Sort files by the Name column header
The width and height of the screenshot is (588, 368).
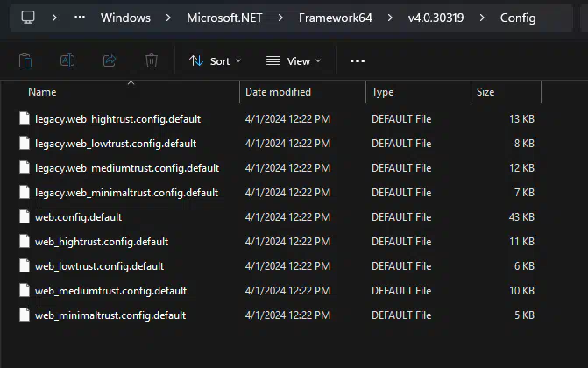click(42, 92)
